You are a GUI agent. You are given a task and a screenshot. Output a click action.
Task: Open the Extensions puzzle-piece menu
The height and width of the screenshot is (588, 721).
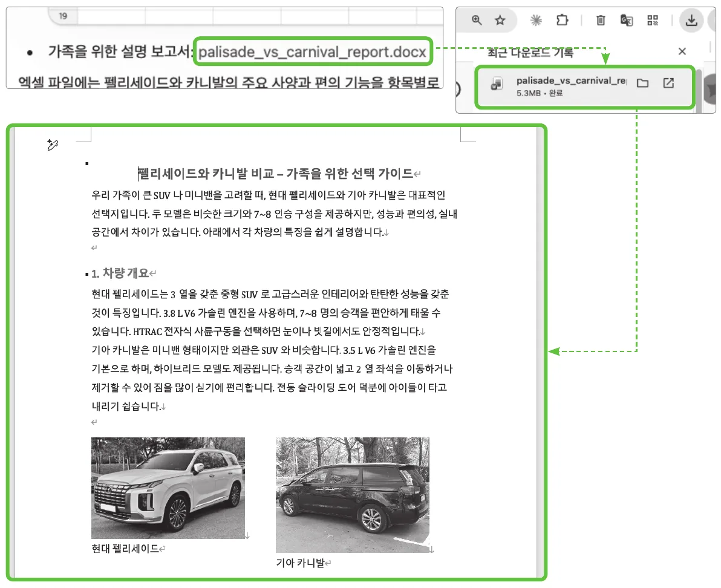[562, 20]
